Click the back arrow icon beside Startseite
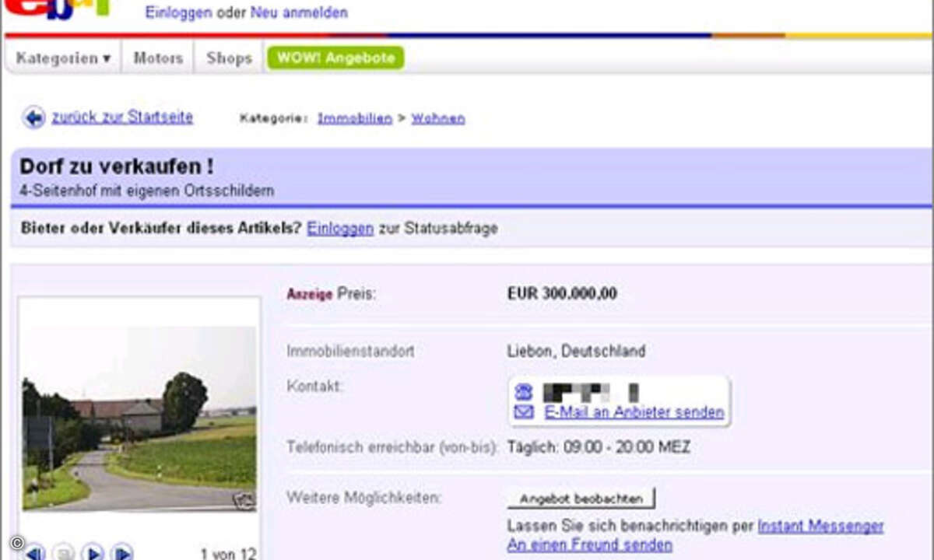 (33, 117)
